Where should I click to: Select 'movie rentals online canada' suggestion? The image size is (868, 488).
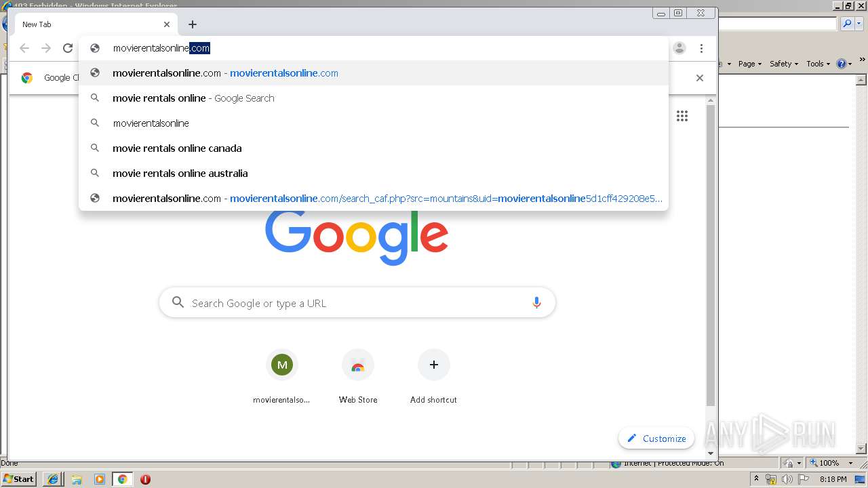pos(374,148)
